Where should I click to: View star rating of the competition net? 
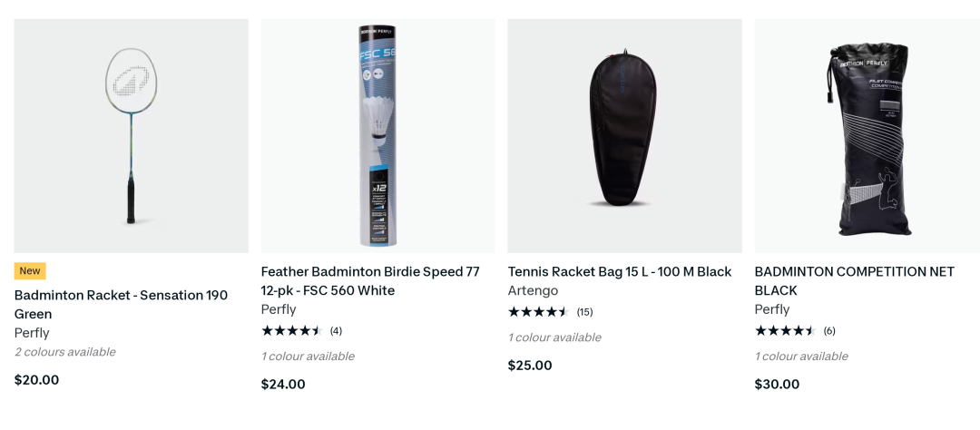[x=786, y=330]
